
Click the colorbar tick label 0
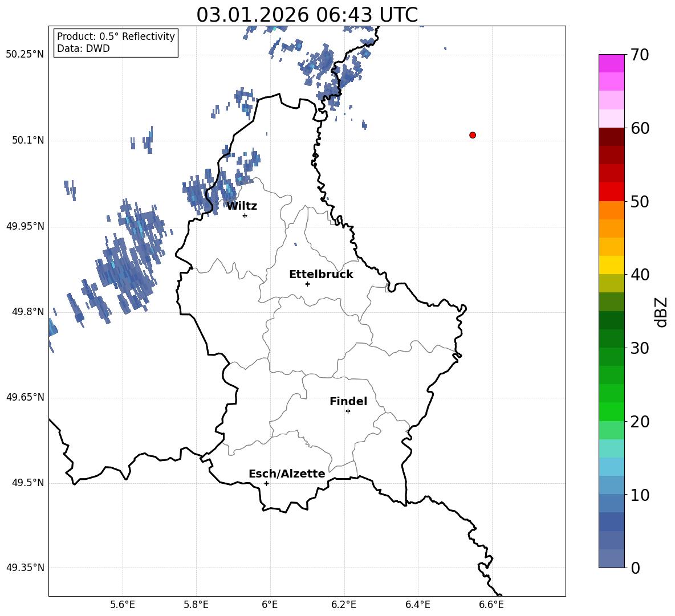click(x=636, y=568)
